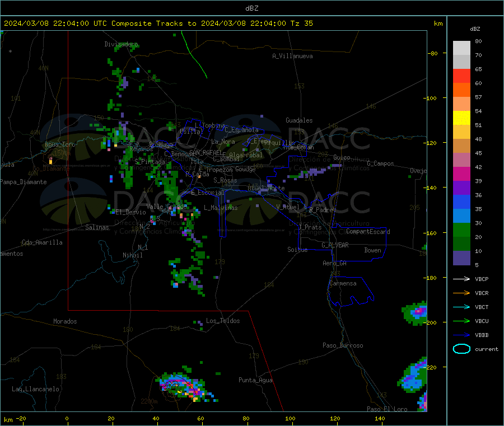504x426 pixels.
Task: Select the bright yellow 51-54 dBZ swatch
Action: (461, 118)
